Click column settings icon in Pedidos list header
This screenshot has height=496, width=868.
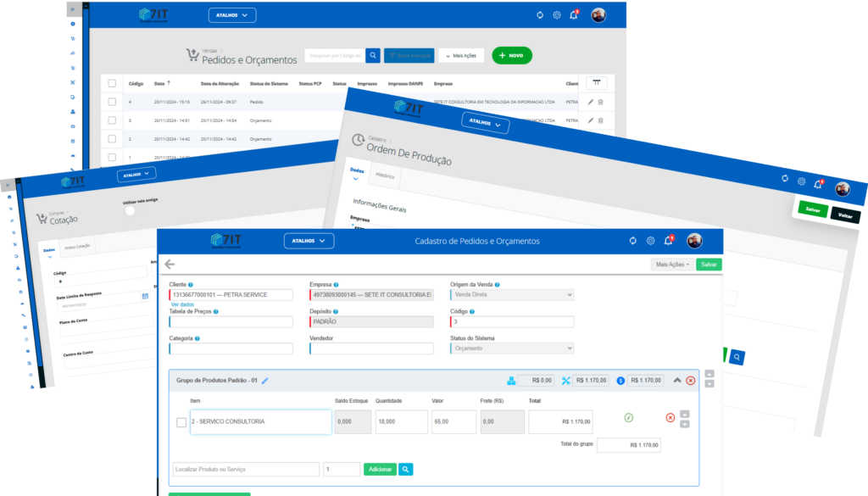point(596,83)
